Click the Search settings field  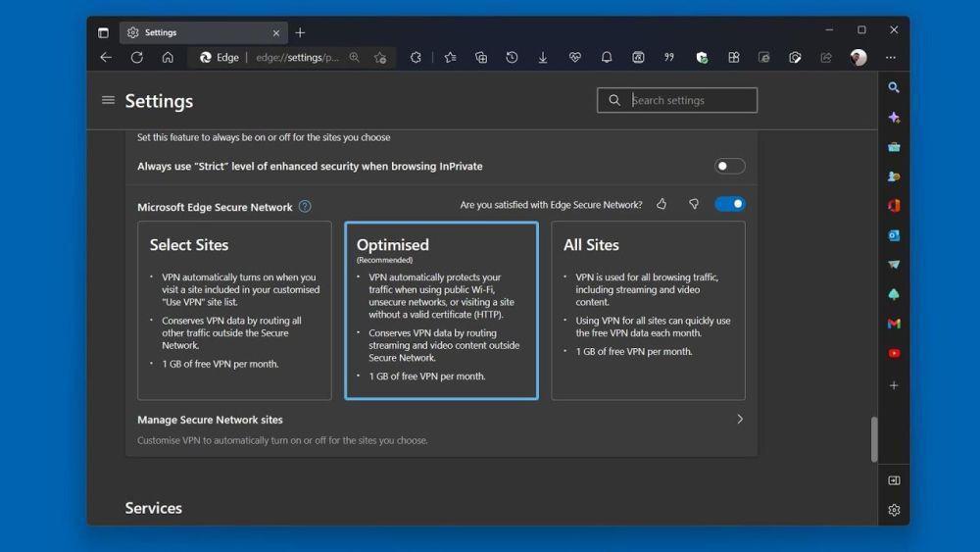[x=677, y=100]
